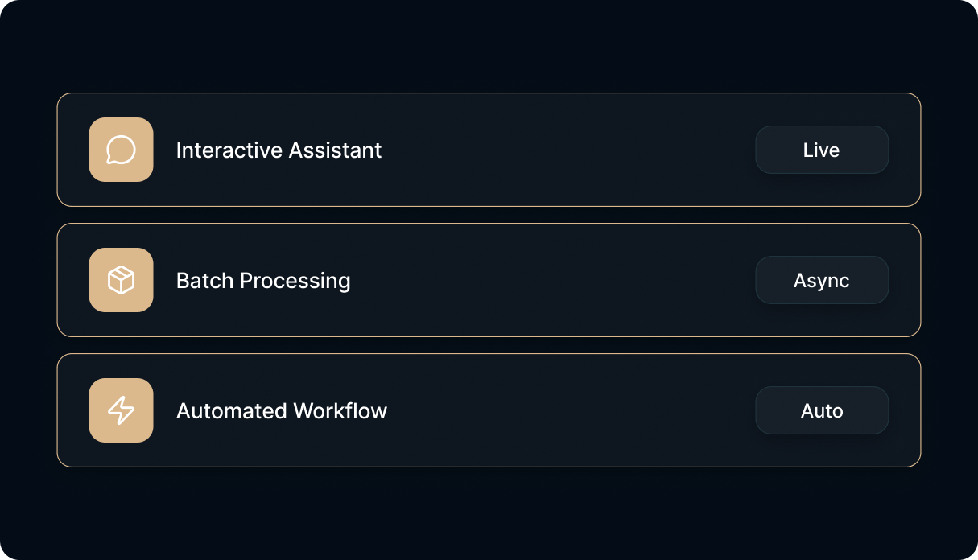Open the Automated Workflow title text

click(282, 411)
